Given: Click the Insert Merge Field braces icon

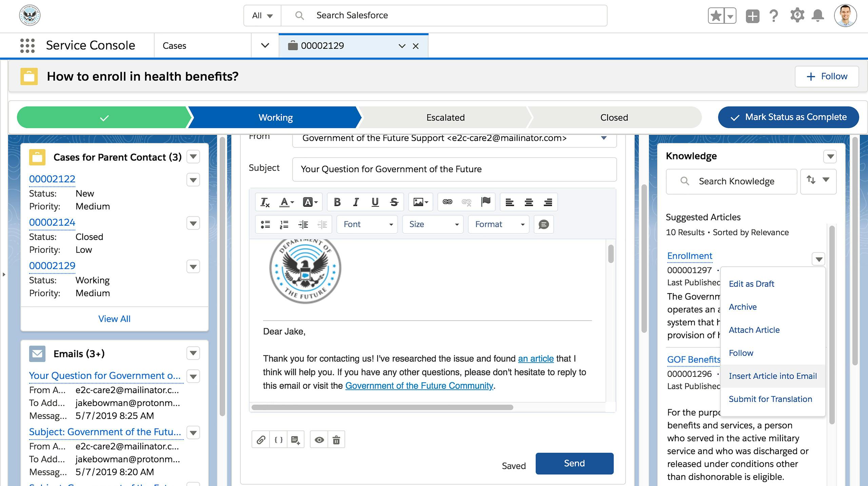Looking at the screenshot, I should pyautogui.click(x=278, y=440).
